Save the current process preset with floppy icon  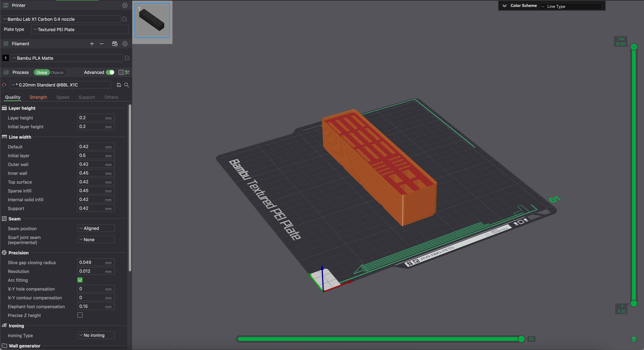click(119, 85)
